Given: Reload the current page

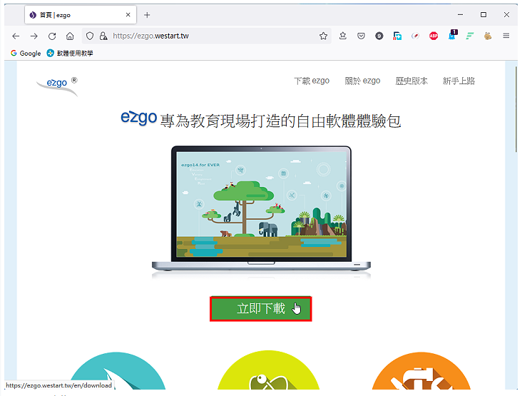Looking at the screenshot, I should point(52,36).
